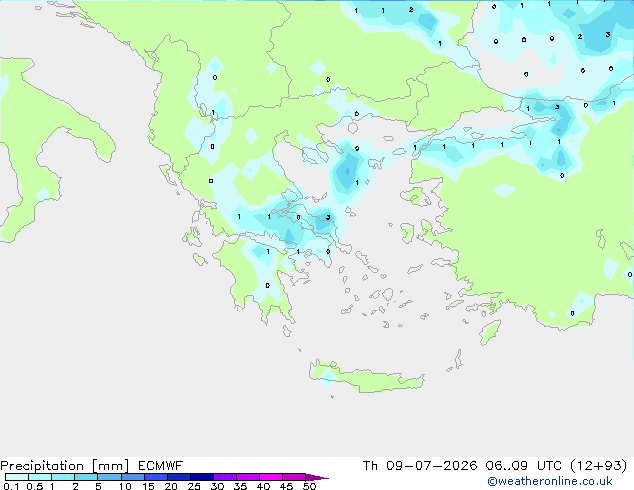Click the '40' legend scale value
This screenshot has height=490, width=634.
point(263,486)
